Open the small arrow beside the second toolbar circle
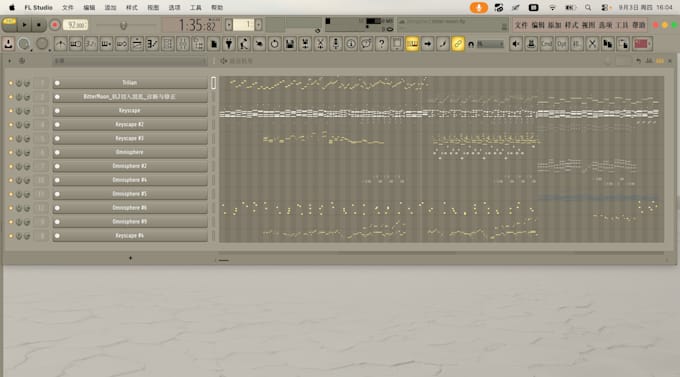This screenshot has width=680, height=377. (49, 50)
